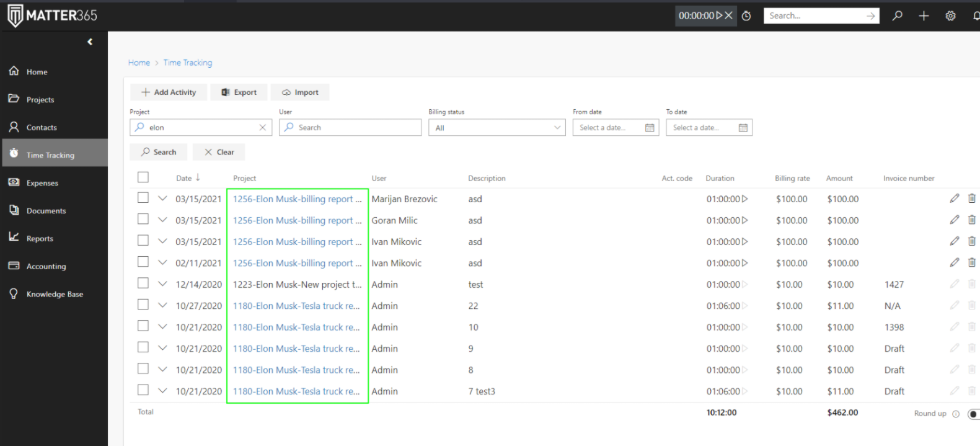The width and height of the screenshot is (980, 446).
Task: Edit the Marijan Brezovic entry with pencil
Action: [955, 198]
